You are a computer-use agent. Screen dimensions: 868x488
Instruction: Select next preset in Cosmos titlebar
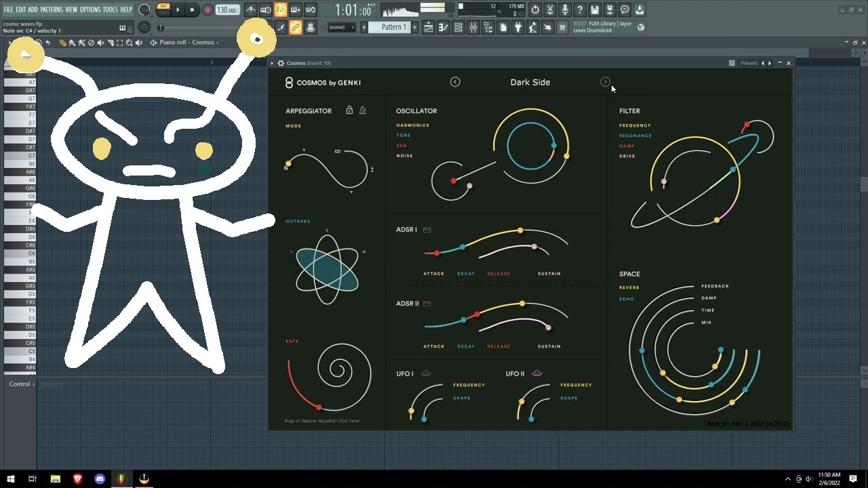click(x=770, y=63)
